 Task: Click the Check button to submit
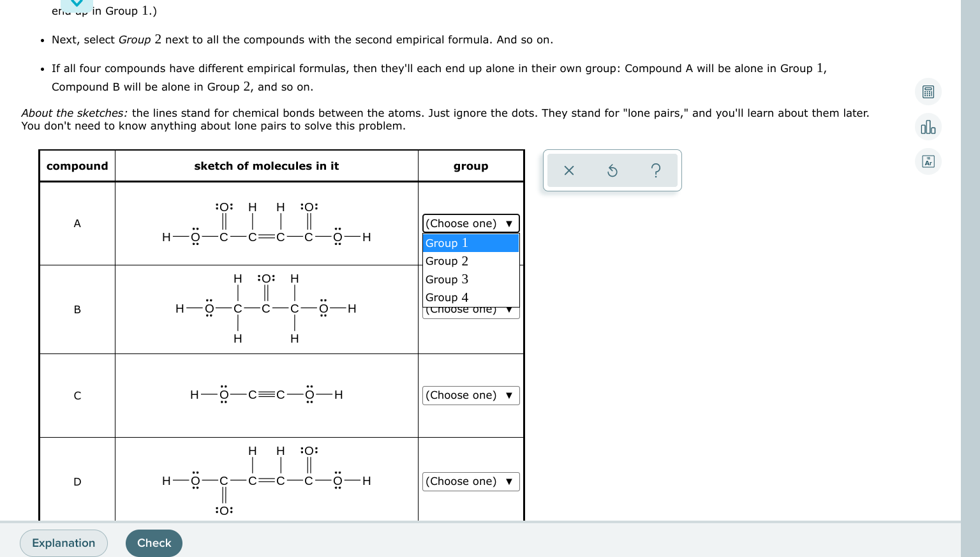tap(154, 543)
